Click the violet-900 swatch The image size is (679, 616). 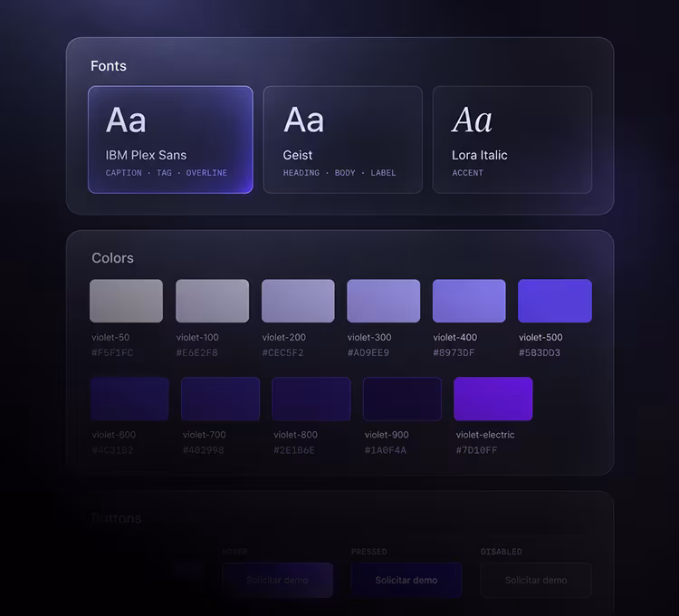(402, 399)
